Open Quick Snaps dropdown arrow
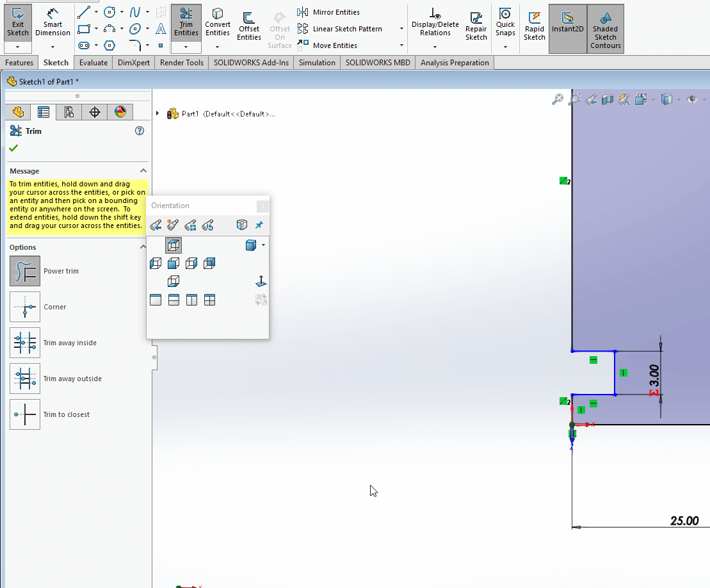This screenshot has width=710, height=588. (x=505, y=47)
